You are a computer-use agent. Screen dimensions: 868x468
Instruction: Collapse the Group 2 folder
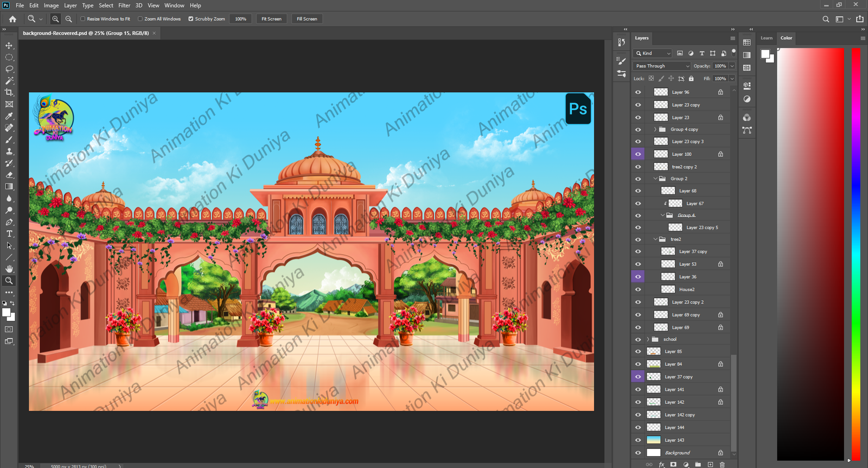tap(655, 179)
